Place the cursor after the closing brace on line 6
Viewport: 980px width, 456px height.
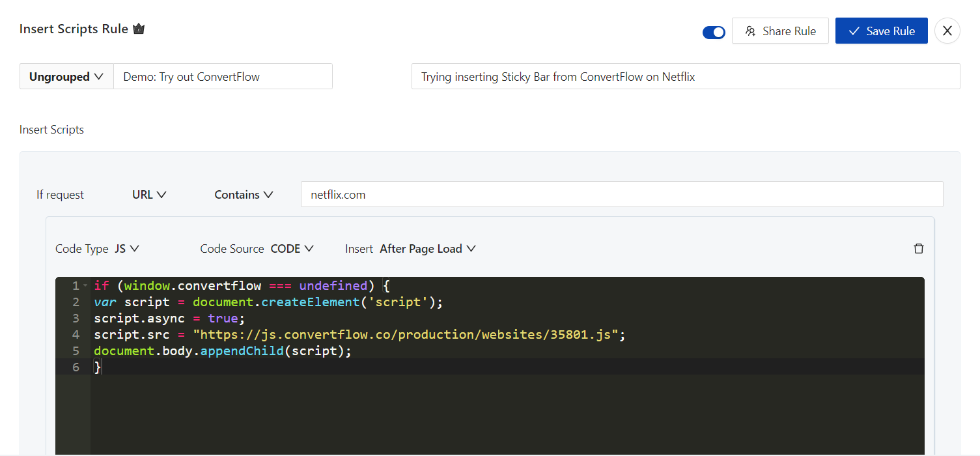[x=103, y=367]
